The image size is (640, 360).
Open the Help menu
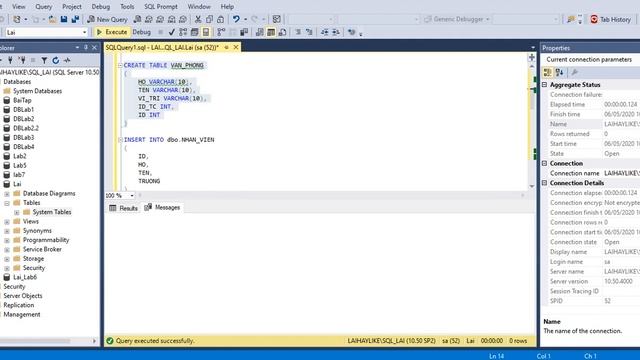click(x=227, y=7)
